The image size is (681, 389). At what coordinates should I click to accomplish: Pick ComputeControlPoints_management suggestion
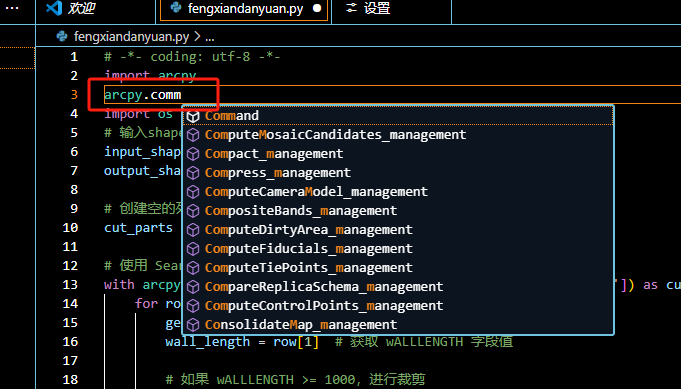398,306
